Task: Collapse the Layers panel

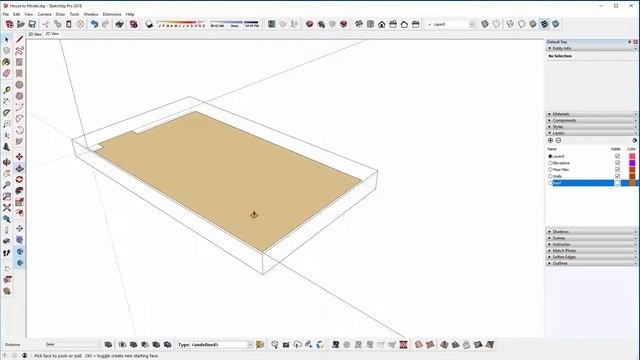Action: pos(591,133)
